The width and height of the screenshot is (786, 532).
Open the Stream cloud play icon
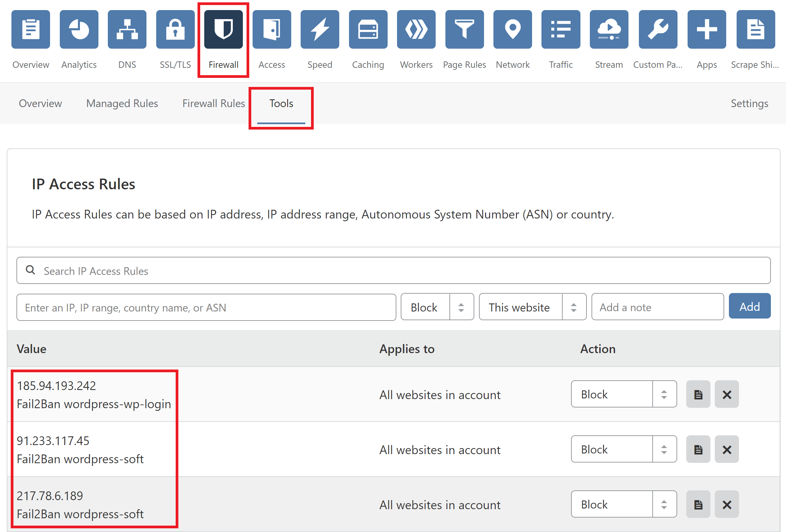609,30
